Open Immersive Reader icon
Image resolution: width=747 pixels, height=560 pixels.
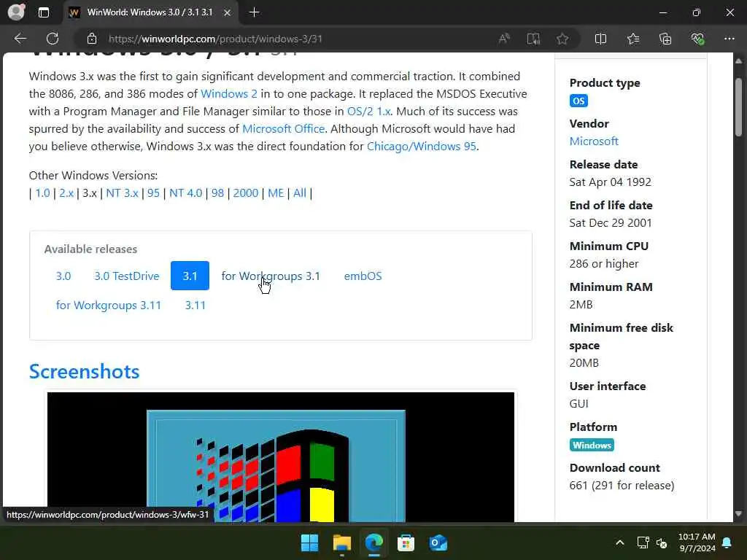533,39
